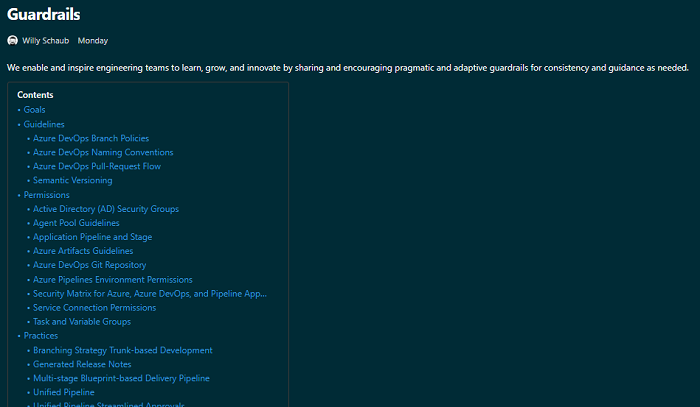Open Azure DevOps Naming Conventions link
This screenshot has width=700, height=407.
tap(103, 152)
